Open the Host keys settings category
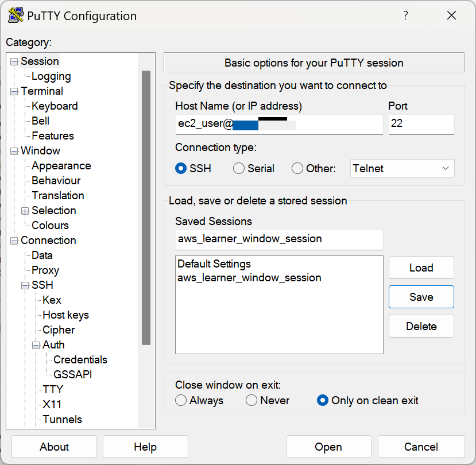The image size is (476, 465). [65, 315]
